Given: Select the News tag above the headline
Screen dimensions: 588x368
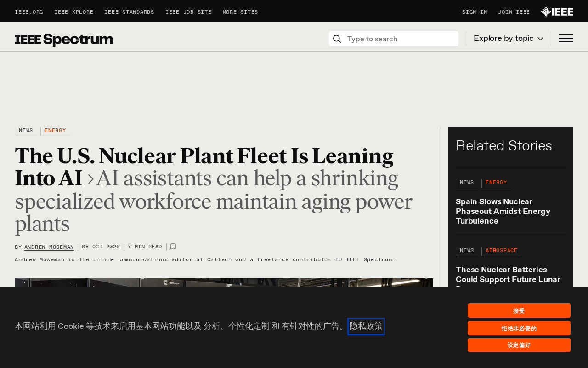Looking at the screenshot, I should [x=26, y=131].
